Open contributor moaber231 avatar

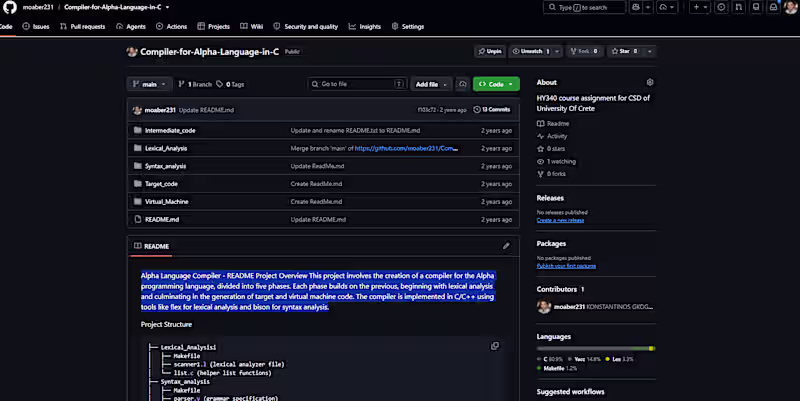click(544, 307)
